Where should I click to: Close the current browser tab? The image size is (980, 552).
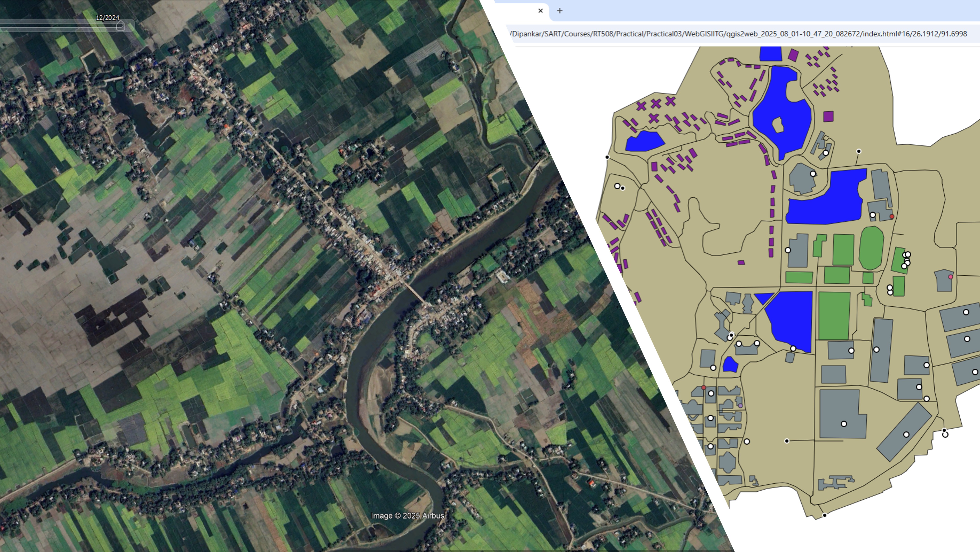(x=541, y=11)
